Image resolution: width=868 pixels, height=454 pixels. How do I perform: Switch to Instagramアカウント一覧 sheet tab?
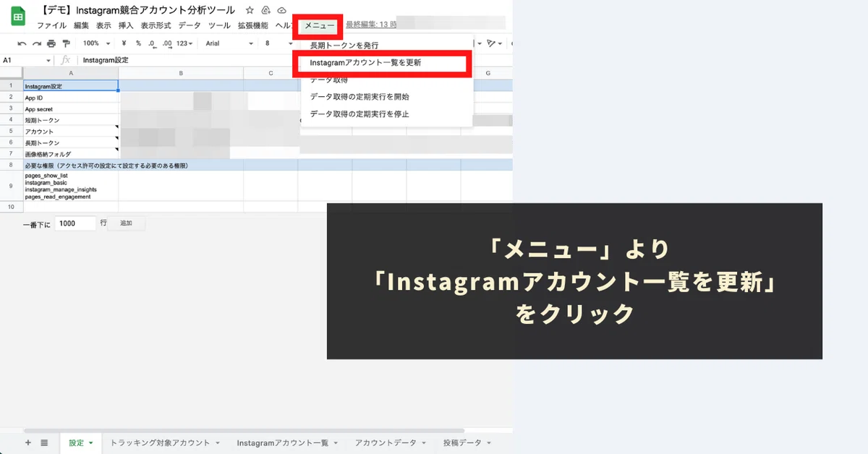282,442
